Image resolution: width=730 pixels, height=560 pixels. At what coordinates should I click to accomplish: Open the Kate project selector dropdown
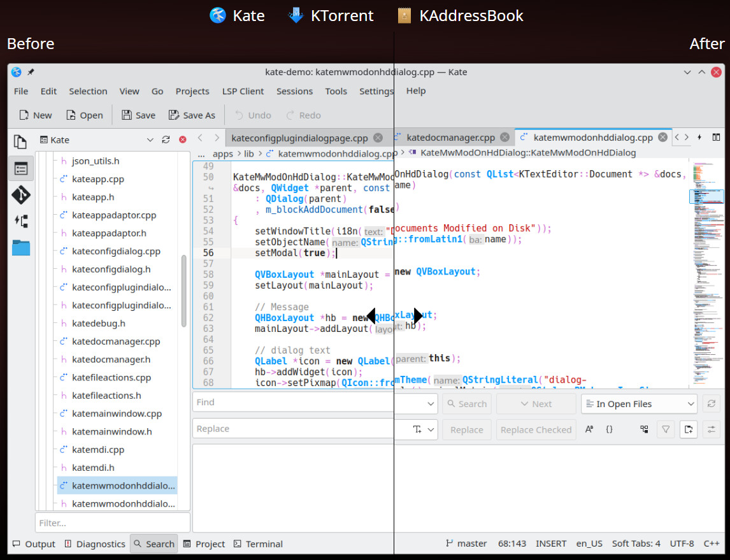(150, 140)
